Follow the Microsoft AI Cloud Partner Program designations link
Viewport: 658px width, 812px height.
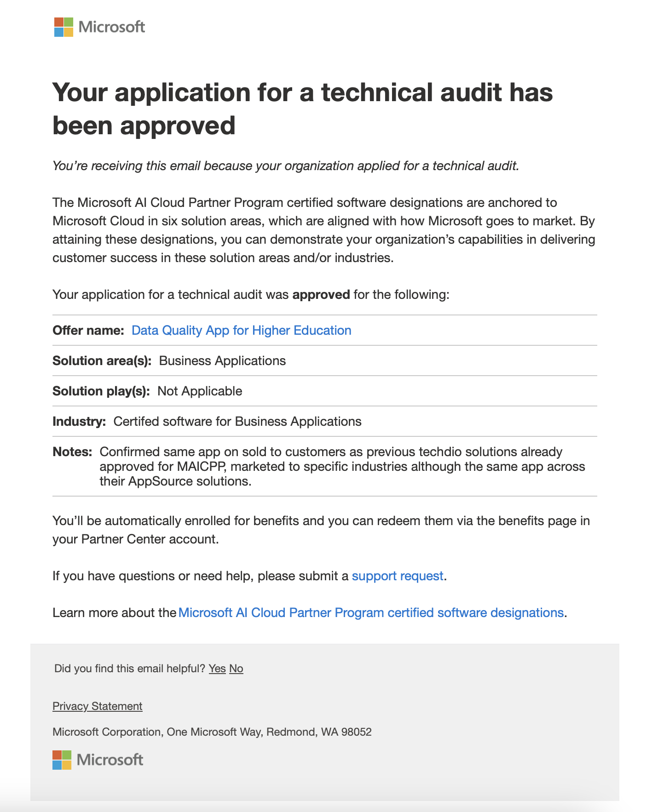[371, 612]
